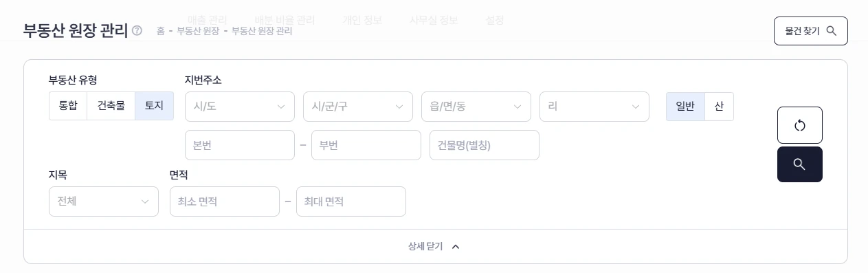Click the reset filters refresh icon button
This screenshot has height=273, width=868.
click(x=799, y=125)
